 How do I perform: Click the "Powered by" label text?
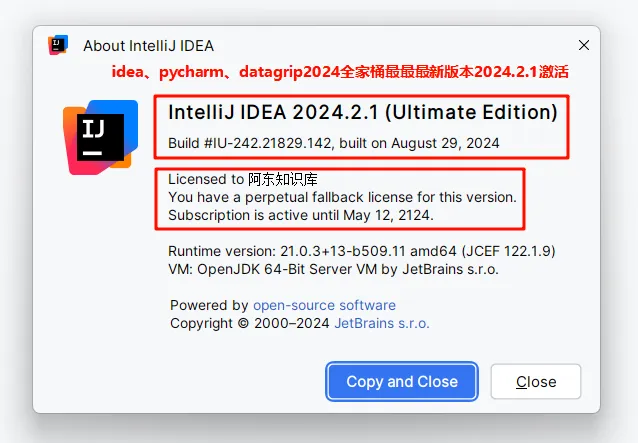tap(209, 305)
